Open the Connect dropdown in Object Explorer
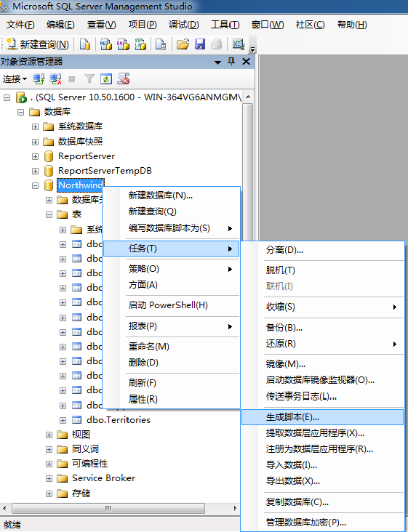Image resolution: width=408 pixels, height=532 pixels. (15, 79)
